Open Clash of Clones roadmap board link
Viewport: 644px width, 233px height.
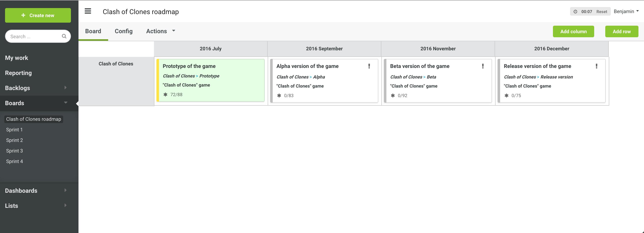coord(34,119)
